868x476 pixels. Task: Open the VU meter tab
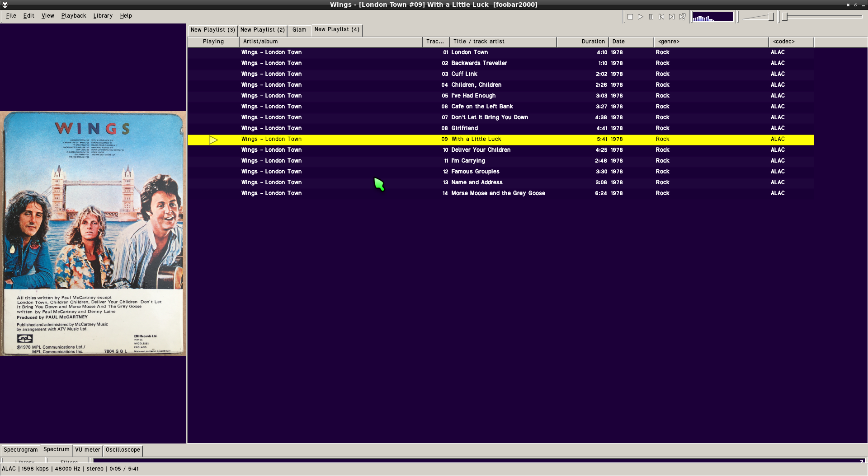point(87,450)
